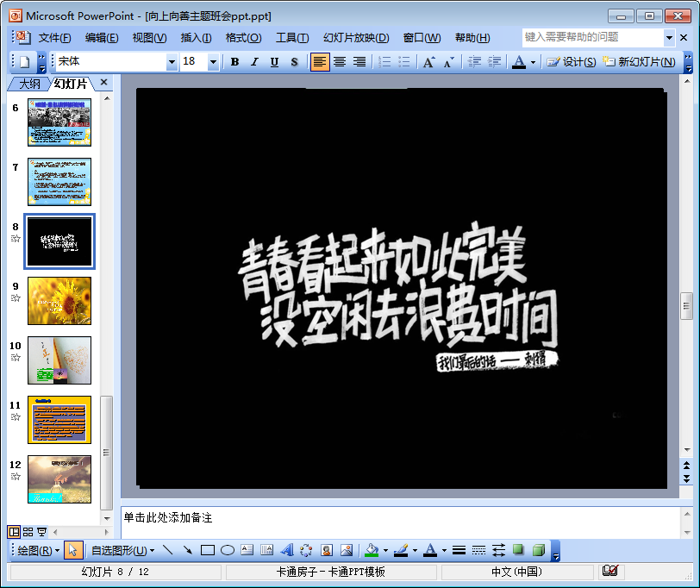Insert a horizontal Text Box
700x588 pixels.
[x=247, y=551]
